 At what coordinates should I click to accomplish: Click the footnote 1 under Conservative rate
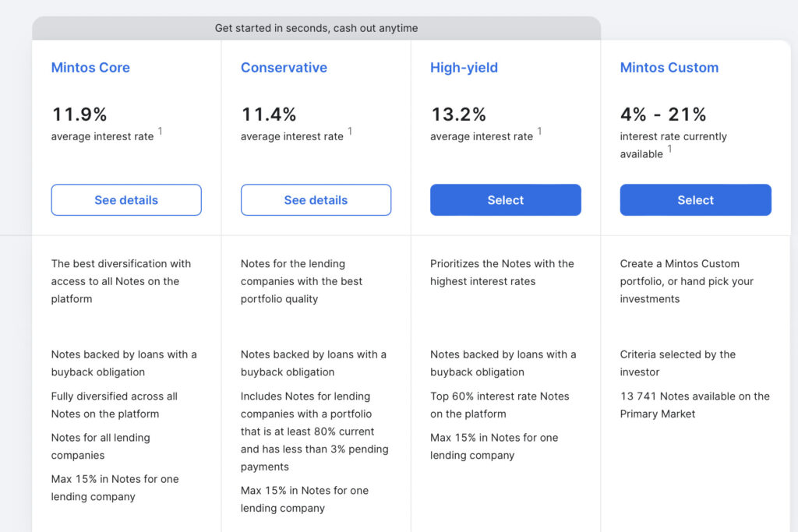click(x=350, y=131)
